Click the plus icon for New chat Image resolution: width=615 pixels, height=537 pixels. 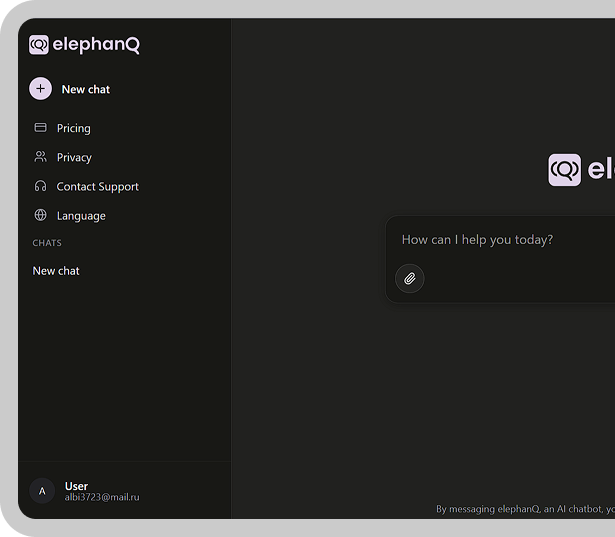(x=40, y=89)
